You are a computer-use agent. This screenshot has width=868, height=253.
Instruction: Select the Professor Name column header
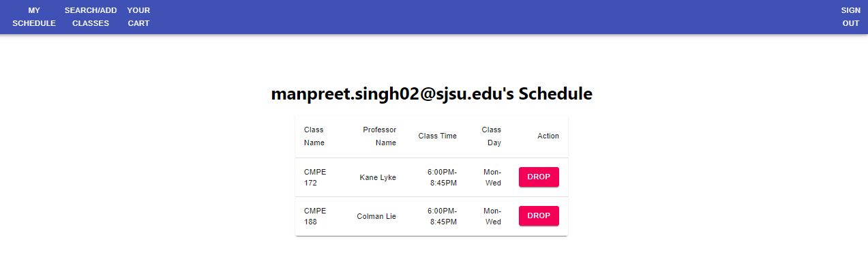(x=379, y=136)
